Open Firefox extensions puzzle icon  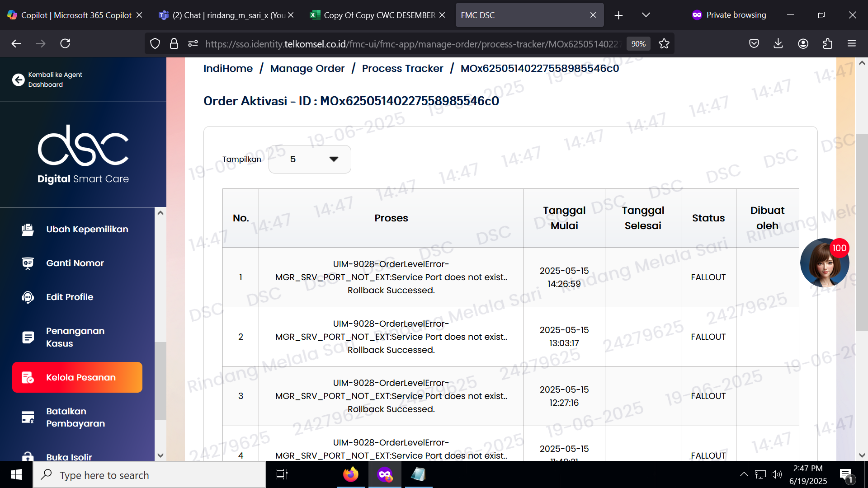point(827,44)
